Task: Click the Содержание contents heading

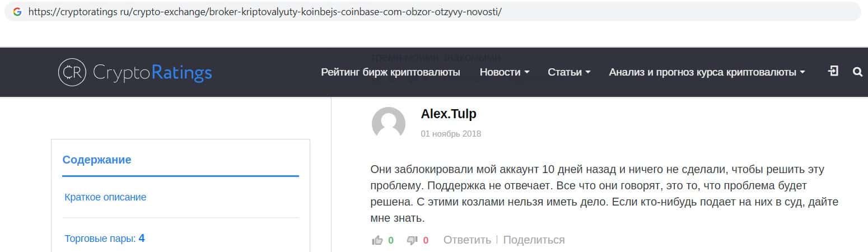Action: (x=97, y=160)
